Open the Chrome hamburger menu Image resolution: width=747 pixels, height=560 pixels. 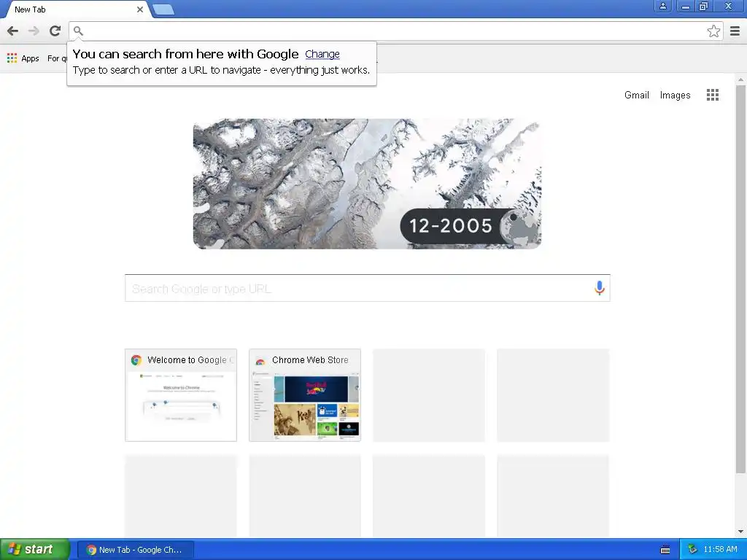(735, 31)
